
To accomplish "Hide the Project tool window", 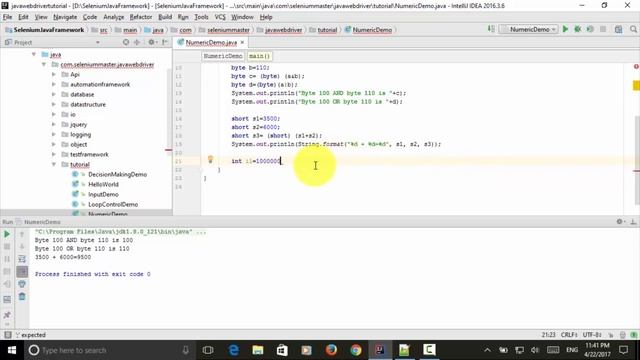I will click(x=165, y=42).
